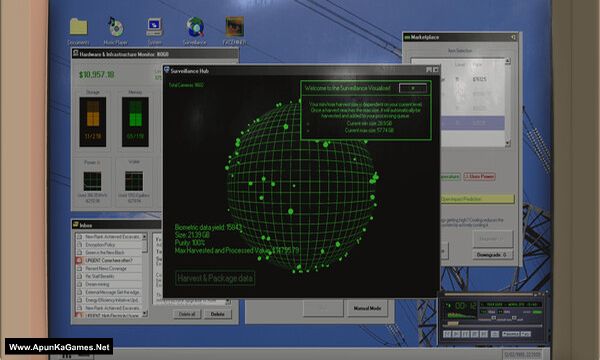Click the Manual Mode button
600x360 pixels.
367,308
